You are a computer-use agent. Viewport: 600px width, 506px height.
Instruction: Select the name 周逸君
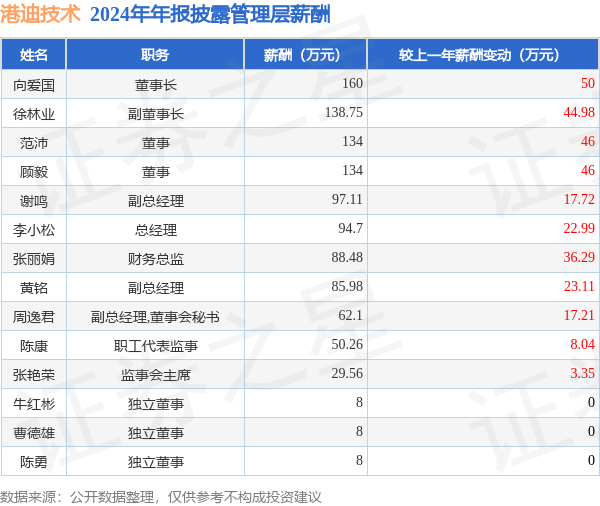coord(34,317)
